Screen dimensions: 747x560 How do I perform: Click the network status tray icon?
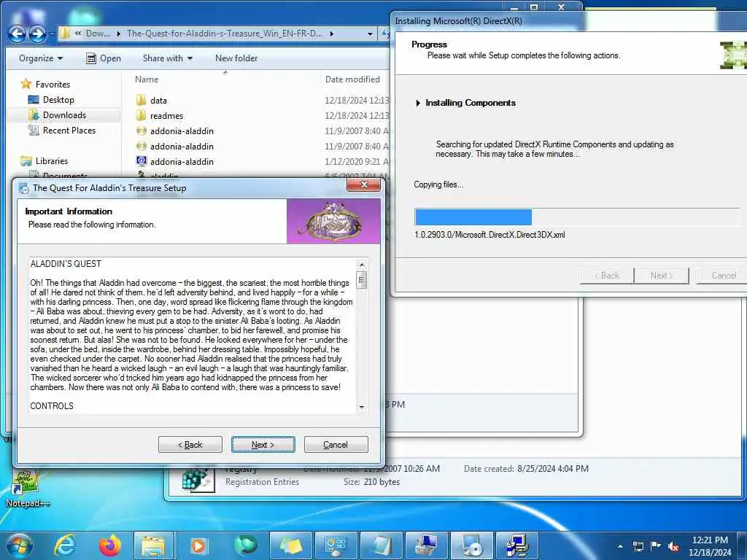coord(638,546)
